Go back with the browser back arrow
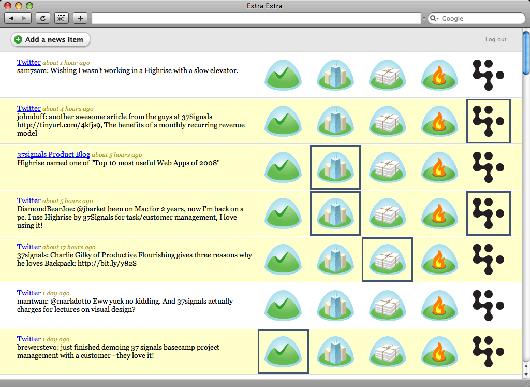 11,18
